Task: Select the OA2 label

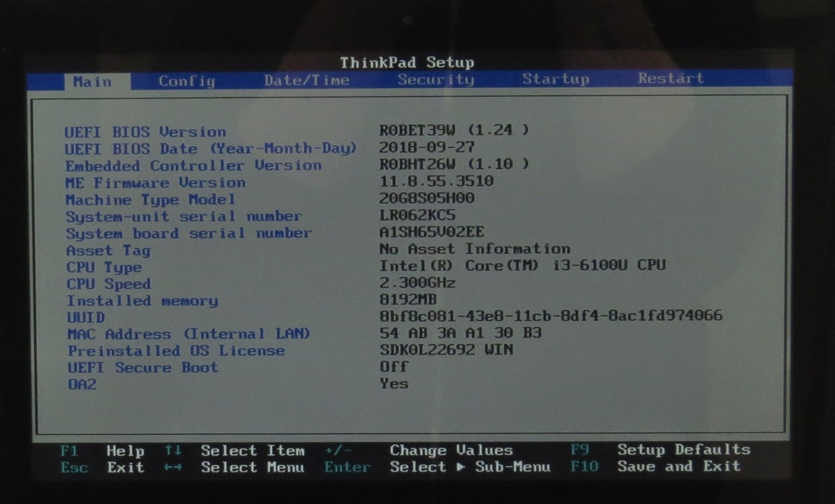Action: coord(82,385)
